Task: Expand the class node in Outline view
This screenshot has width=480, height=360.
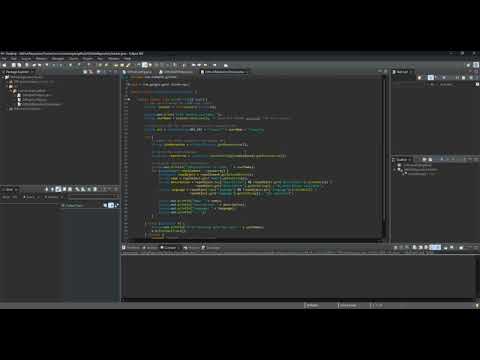Action: pyautogui.click(x=395, y=170)
